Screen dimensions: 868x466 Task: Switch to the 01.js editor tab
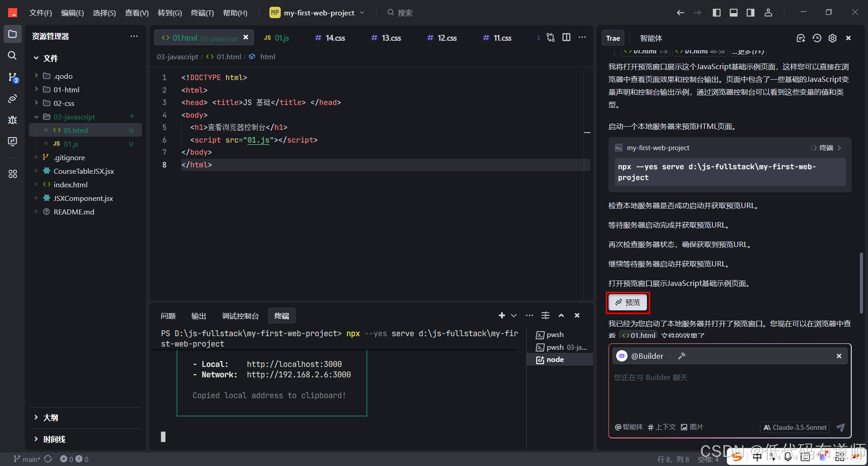[277, 38]
